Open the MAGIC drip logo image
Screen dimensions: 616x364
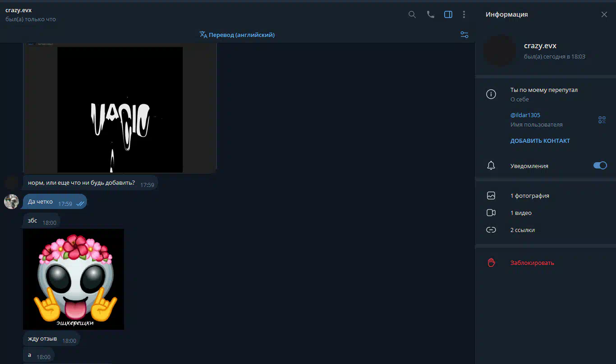[120, 109]
